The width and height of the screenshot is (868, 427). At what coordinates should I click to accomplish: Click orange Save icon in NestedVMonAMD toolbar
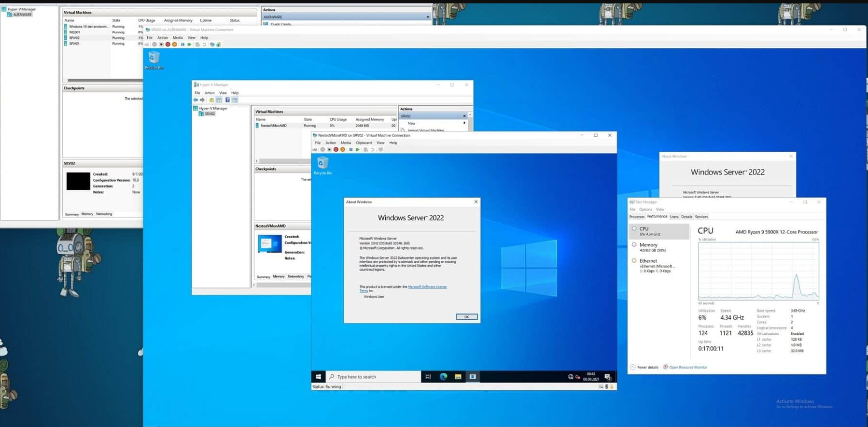click(x=343, y=150)
